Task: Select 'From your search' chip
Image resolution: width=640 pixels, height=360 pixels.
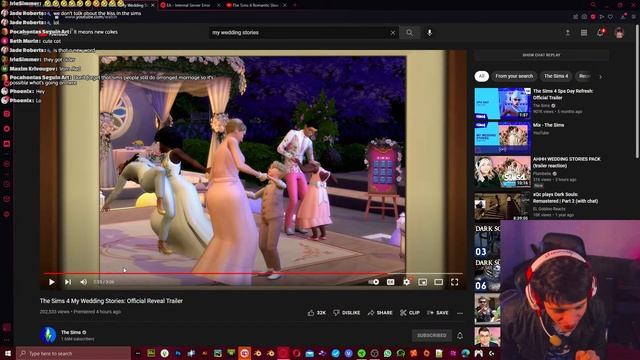Action: 514,76
